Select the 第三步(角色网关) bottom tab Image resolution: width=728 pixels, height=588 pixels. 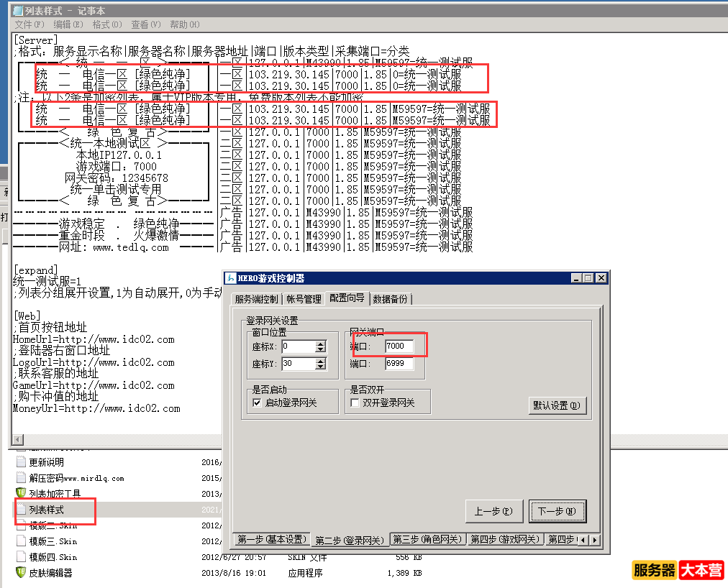tap(427, 539)
